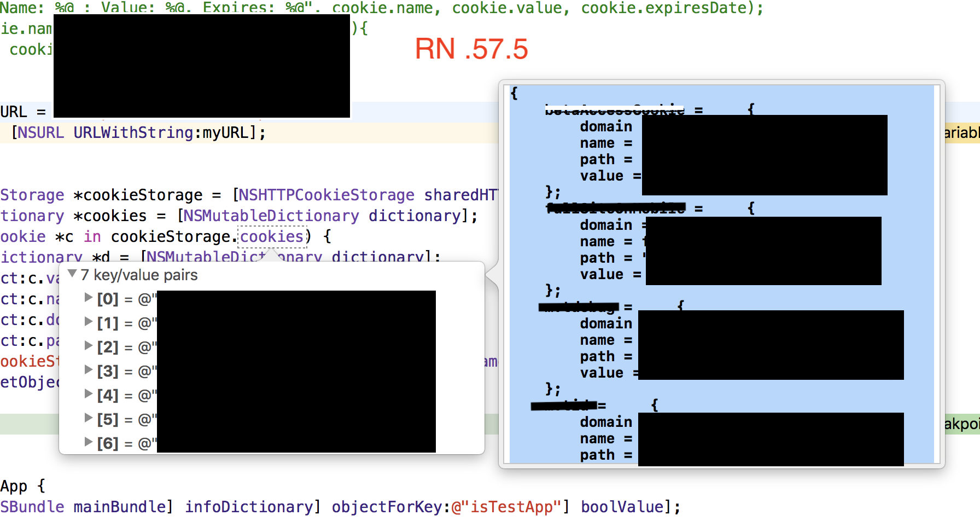Click the 'RN .57.5' label

click(x=471, y=49)
